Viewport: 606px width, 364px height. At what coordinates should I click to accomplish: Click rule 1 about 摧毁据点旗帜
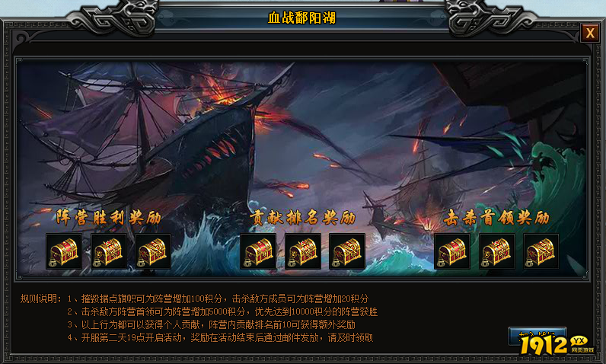tap(218, 299)
